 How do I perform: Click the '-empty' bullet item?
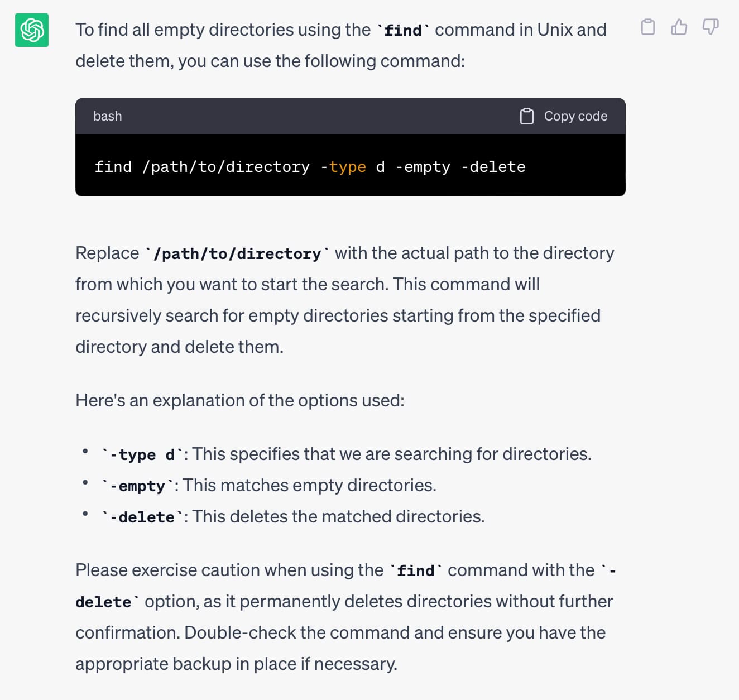[x=268, y=486]
